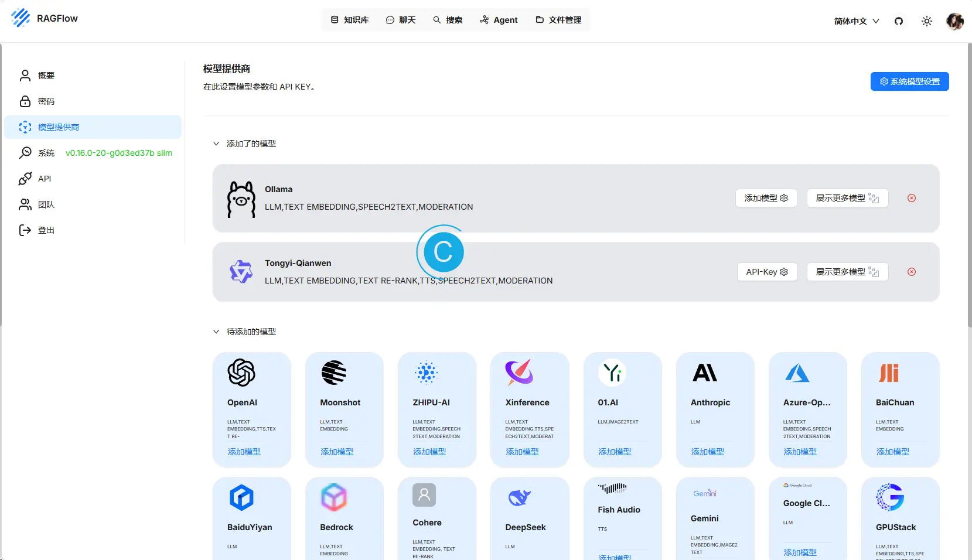The width and height of the screenshot is (972, 560).
Task: Click 添加模型 on the BaiChuan card
Action: click(892, 452)
